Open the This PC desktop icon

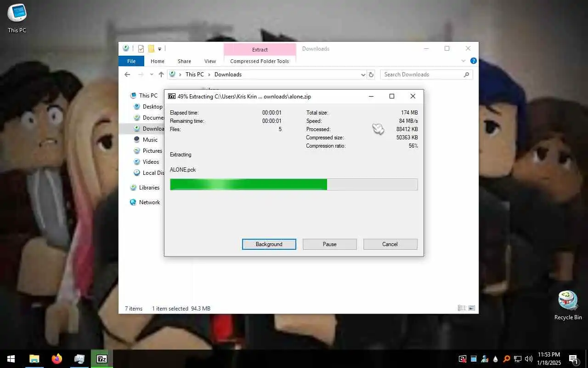coord(17,18)
